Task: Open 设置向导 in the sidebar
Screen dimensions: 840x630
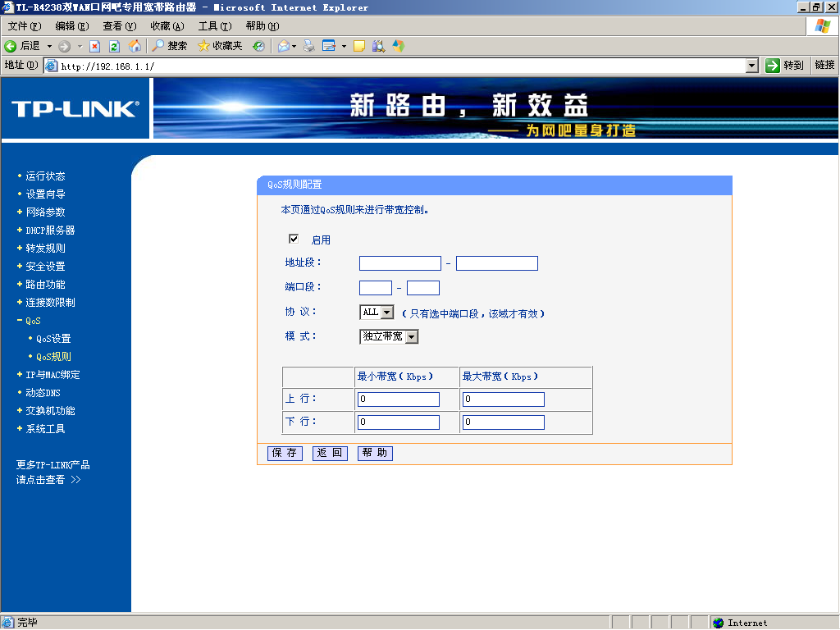Action: pos(45,194)
